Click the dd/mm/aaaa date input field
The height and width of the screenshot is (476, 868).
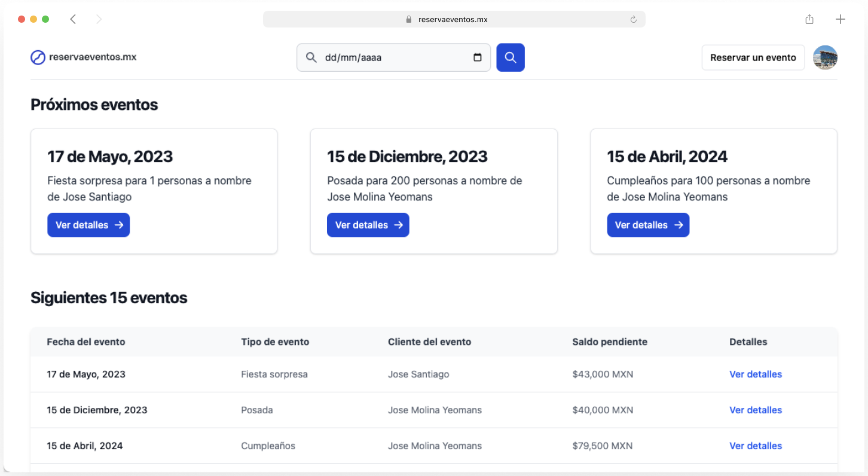click(389, 57)
